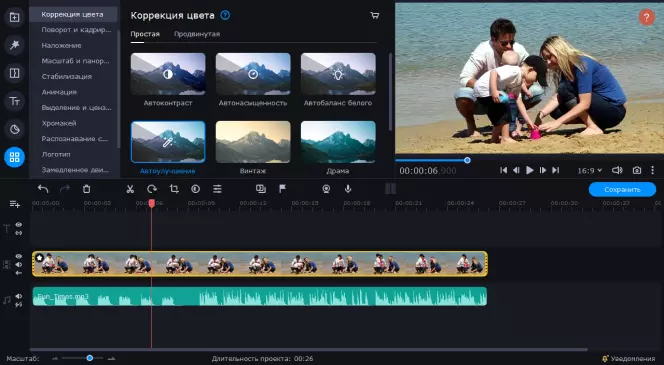Toggle the video track arrow icon
The image size is (664, 365).
pos(19,273)
